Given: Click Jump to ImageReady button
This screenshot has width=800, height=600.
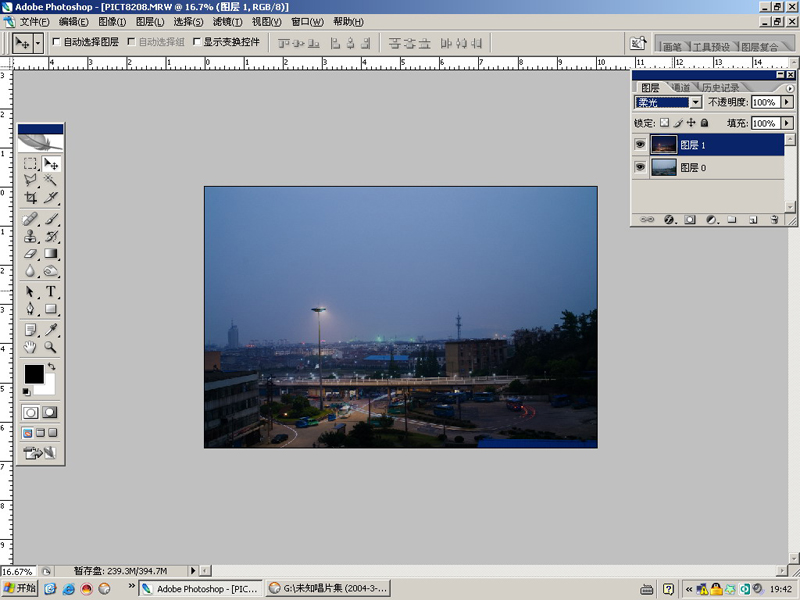Looking at the screenshot, I should click(x=40, y=453).
